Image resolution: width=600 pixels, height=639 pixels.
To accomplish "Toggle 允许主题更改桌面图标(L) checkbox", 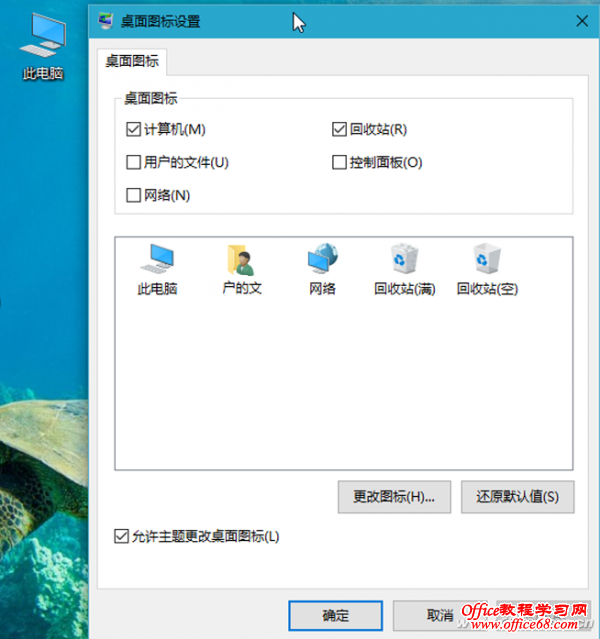I will click(121, 536).
